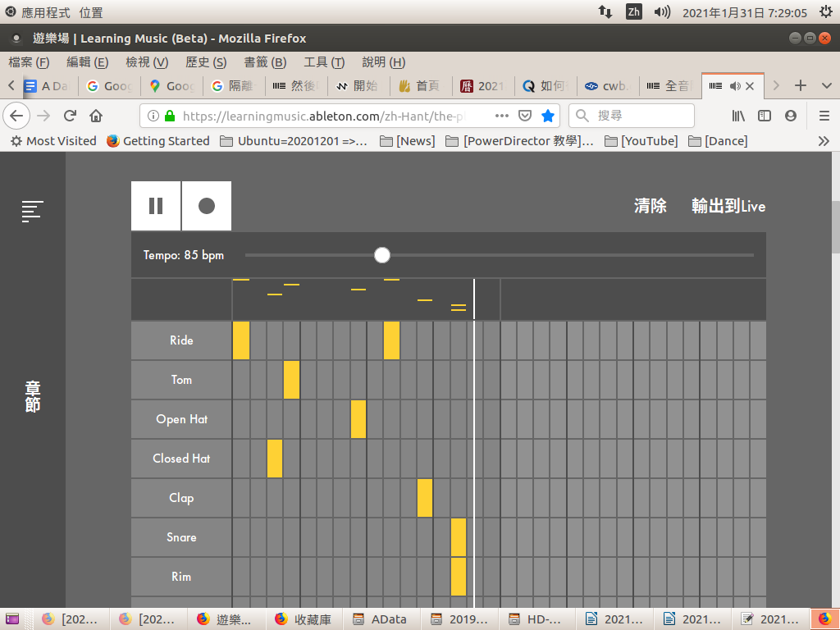Open the 說明 (H) menu
The width and height of the screenshot is (840, 630).
(384, 62)
